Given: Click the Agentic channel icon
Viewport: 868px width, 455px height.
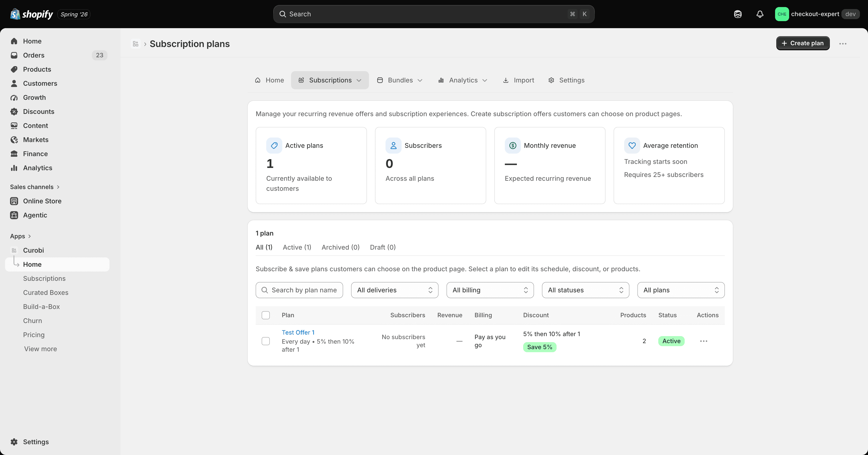Looking at the screenshot, I should [14, 215].
